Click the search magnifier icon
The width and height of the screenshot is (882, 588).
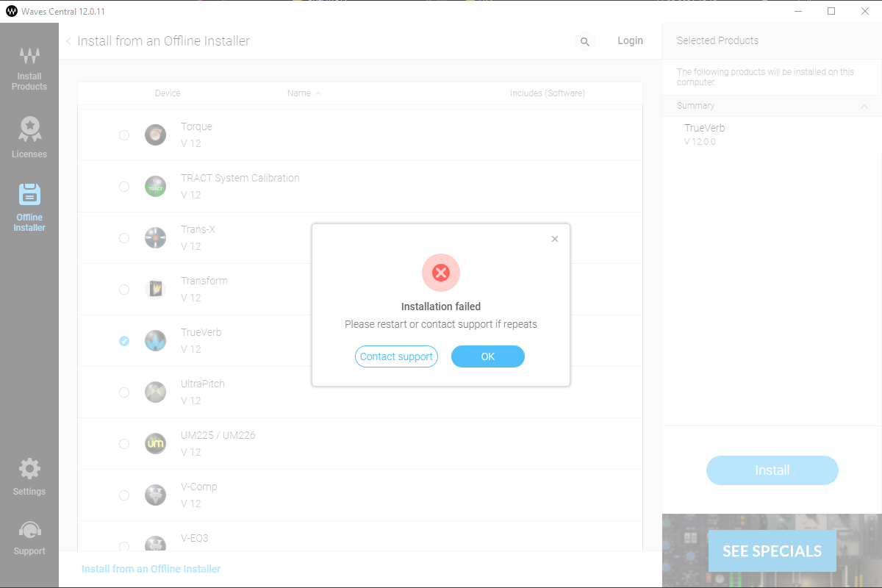click(585, 42)
